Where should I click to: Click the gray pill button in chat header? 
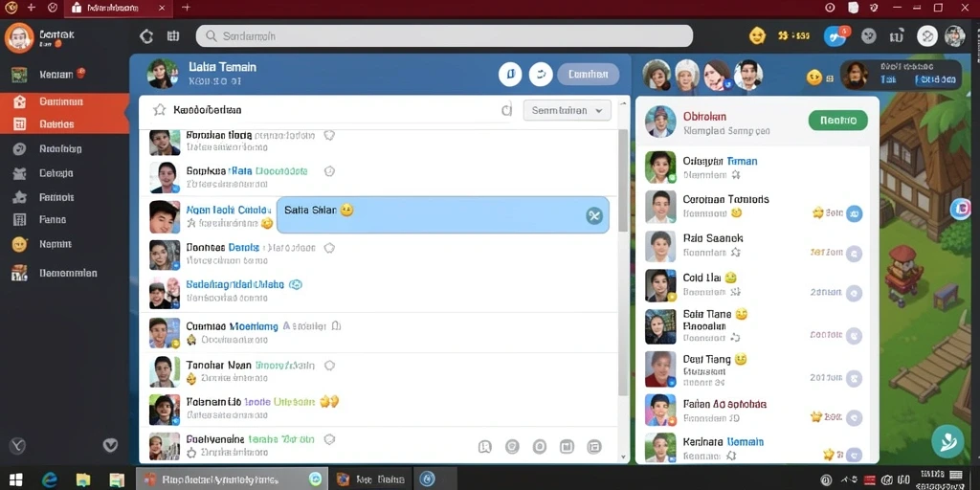point(589,75)
